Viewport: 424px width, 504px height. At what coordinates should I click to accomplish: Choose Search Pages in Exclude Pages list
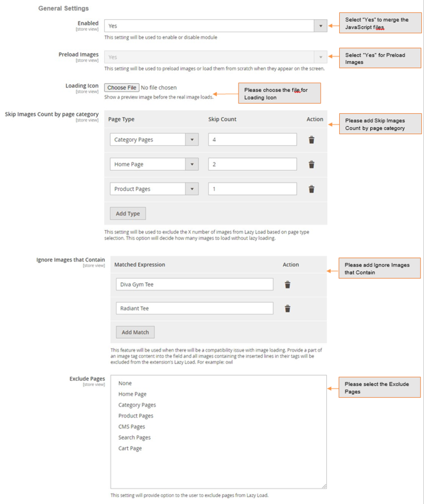click(135, 437)
